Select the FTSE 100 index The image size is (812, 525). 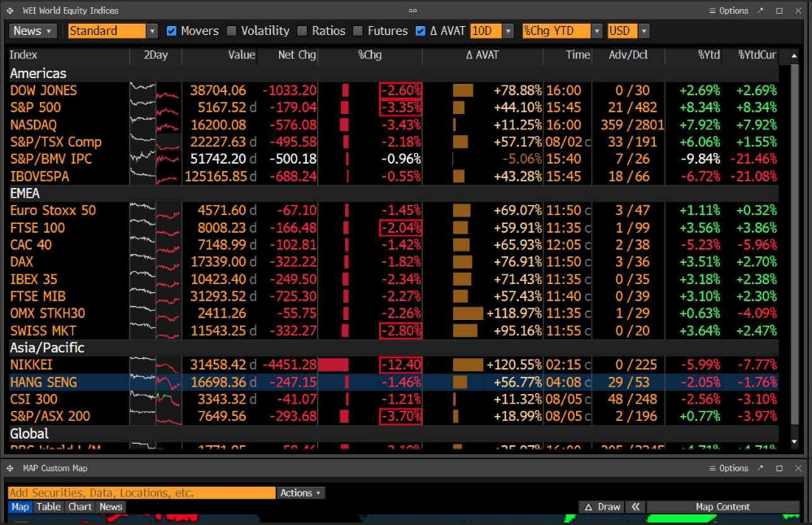37,228
